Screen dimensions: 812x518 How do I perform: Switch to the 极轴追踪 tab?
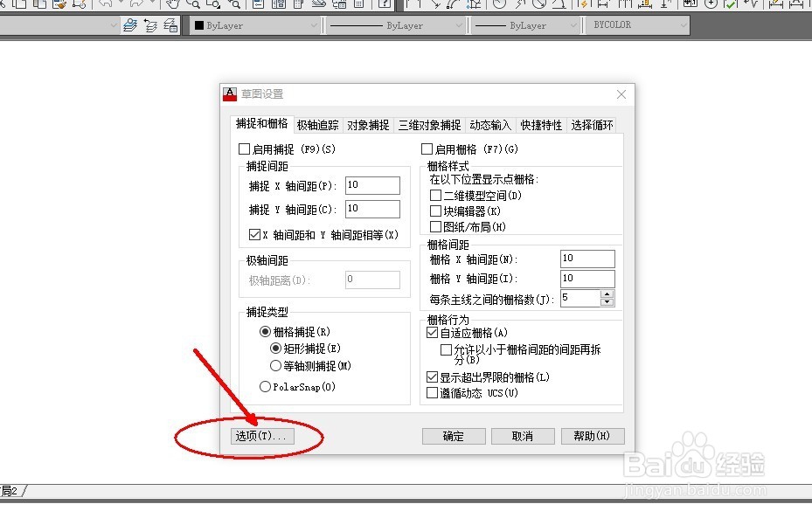pyautogui.click(x=317, y=124)
